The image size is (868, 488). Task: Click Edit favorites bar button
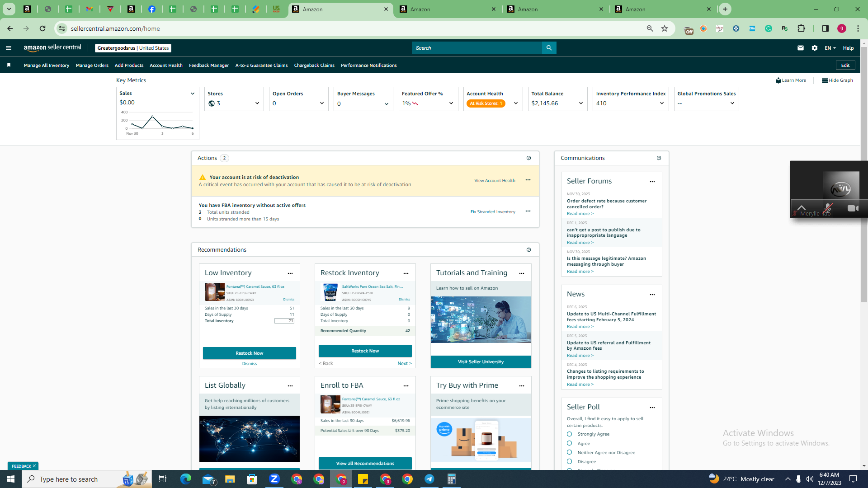point(845,66)
